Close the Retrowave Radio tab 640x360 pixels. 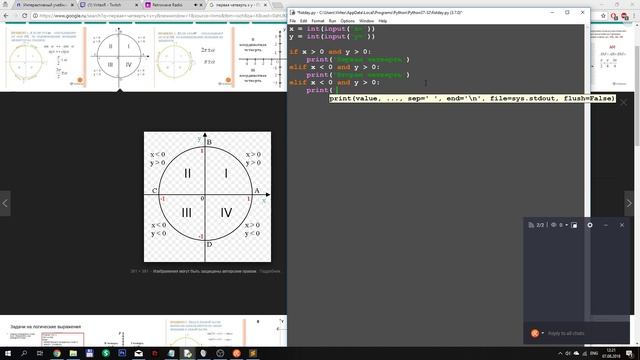click(201, 5)
